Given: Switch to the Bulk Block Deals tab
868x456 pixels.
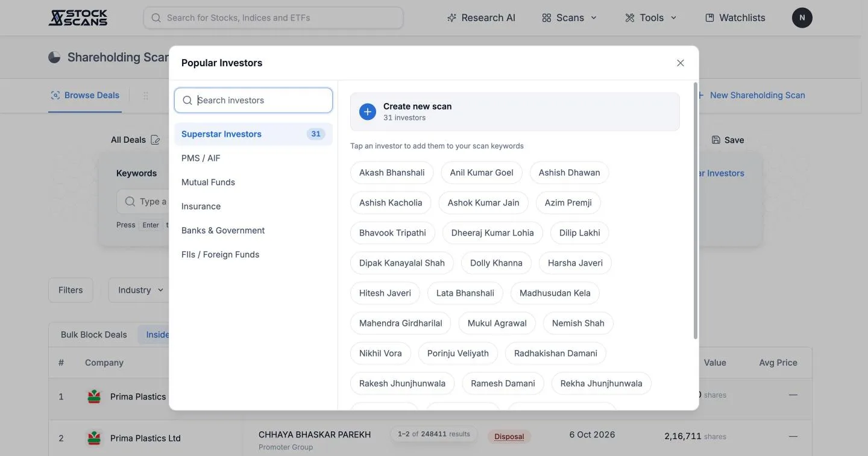Looking at the screenshot, I should pos(94,334).
